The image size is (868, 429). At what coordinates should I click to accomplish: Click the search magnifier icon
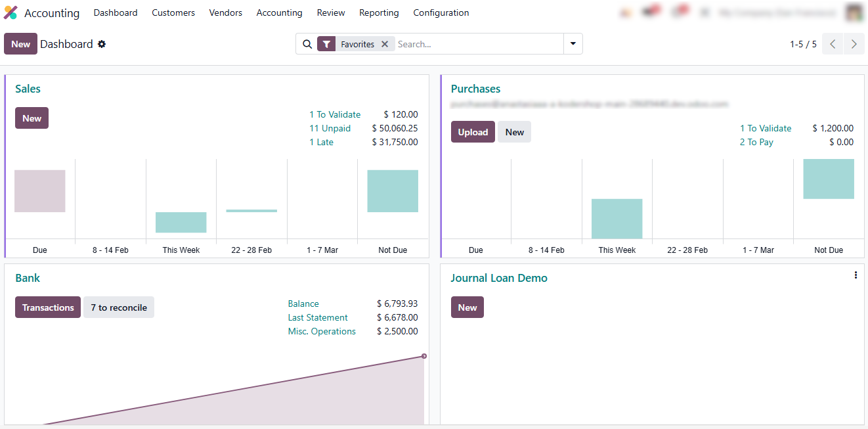point(307,44)
